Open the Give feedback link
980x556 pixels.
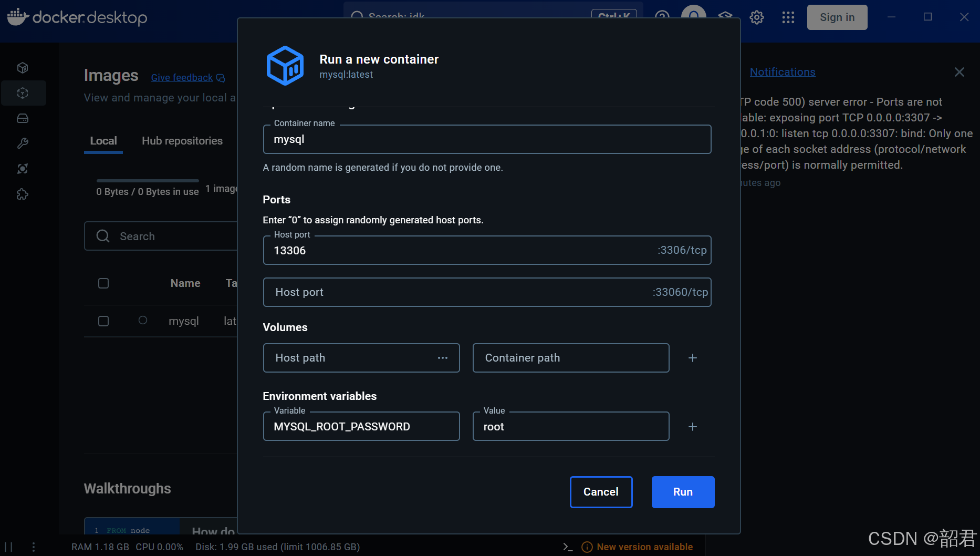coord(182,78)
